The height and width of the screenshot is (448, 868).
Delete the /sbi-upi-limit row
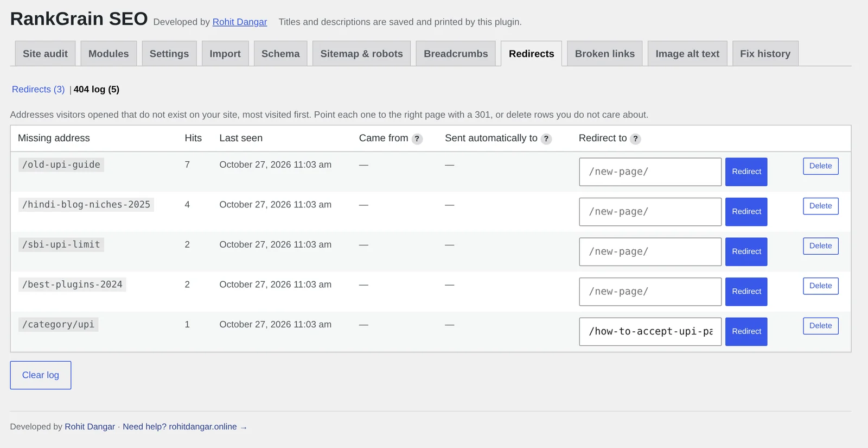821,246
